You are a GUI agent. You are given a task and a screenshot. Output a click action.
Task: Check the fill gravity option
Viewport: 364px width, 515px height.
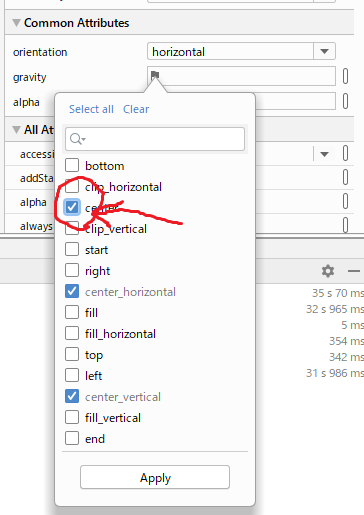pos(72,312)
